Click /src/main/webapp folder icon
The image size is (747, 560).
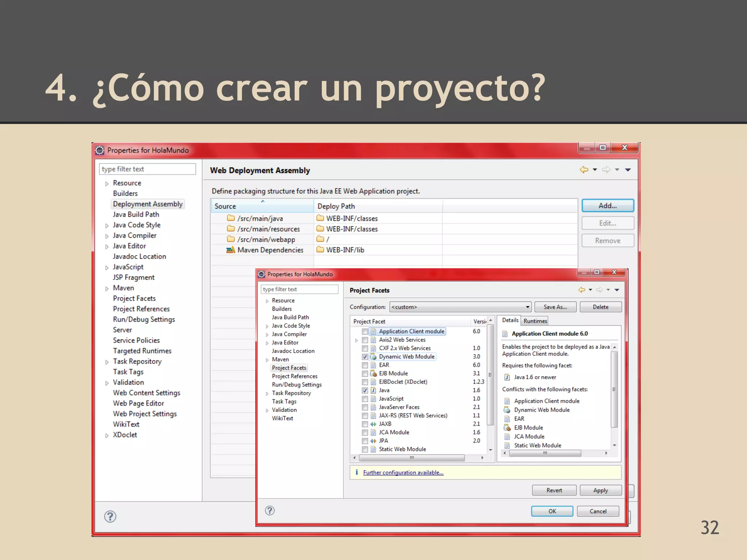[x=231, y=239]
